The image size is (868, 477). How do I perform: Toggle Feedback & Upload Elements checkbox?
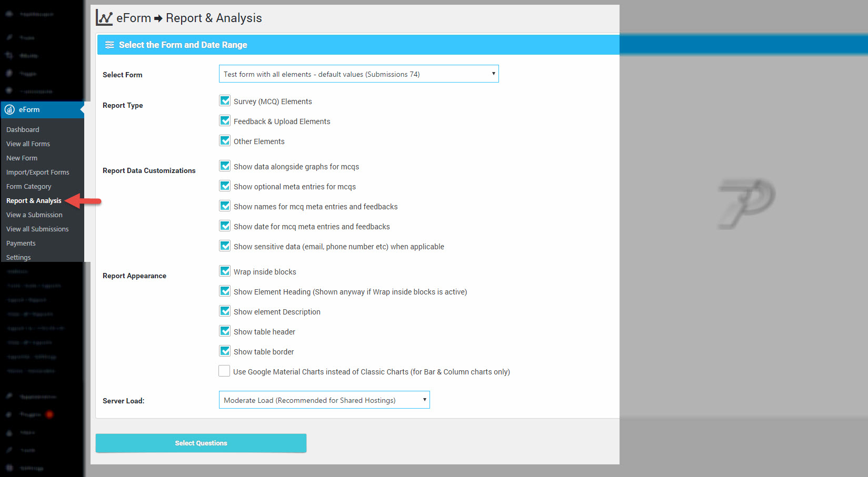point(225,121)
